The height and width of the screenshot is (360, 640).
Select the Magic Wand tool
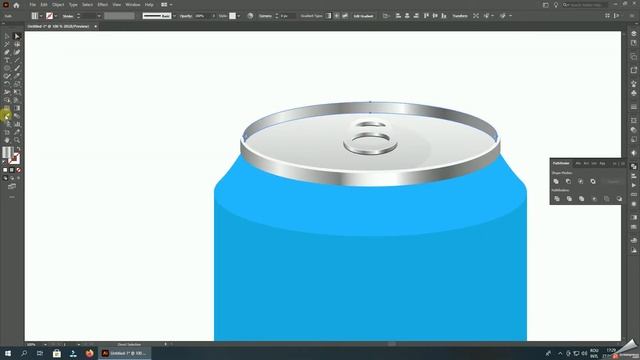(7, 44)
